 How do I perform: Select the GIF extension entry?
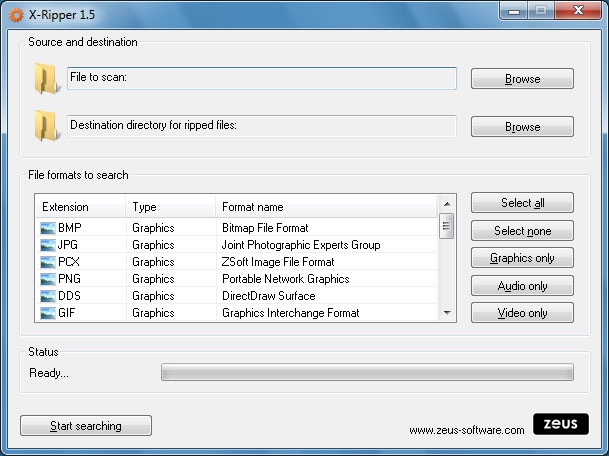click(66, 313)
